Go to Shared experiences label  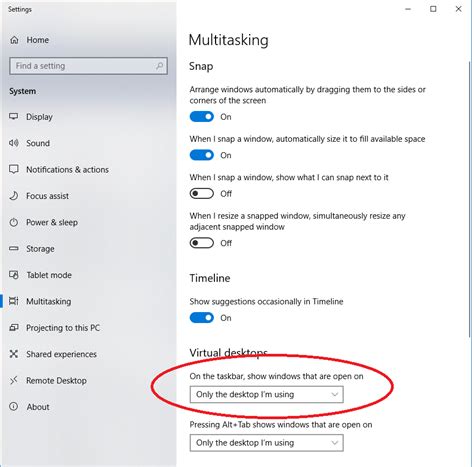tap(61, 354)
